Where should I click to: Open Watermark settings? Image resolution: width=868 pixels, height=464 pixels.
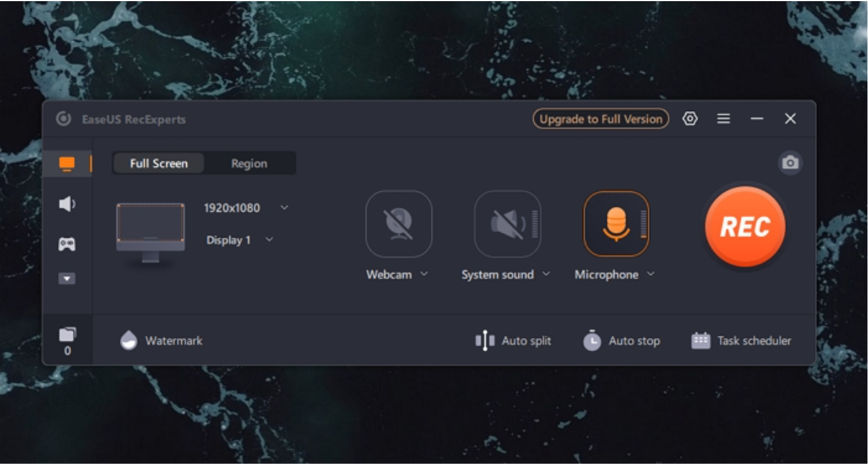pos(161,340)
